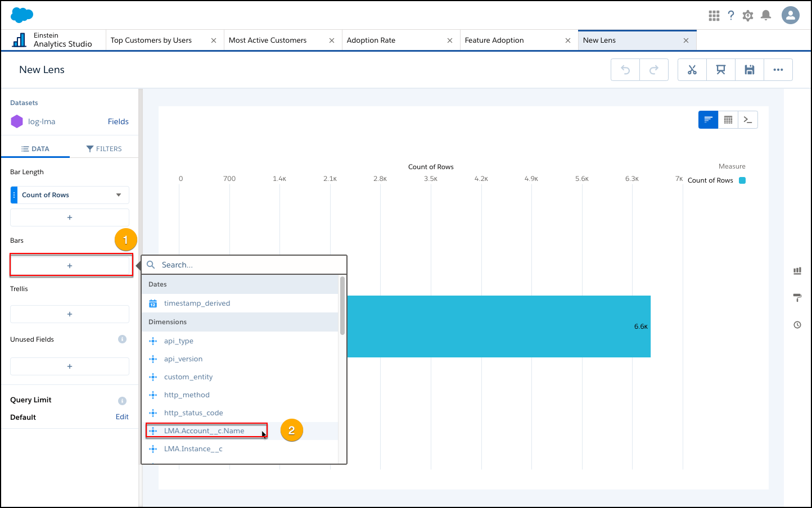Click the Dimensions section header
812x508 pixels.
tap(240, 322)
